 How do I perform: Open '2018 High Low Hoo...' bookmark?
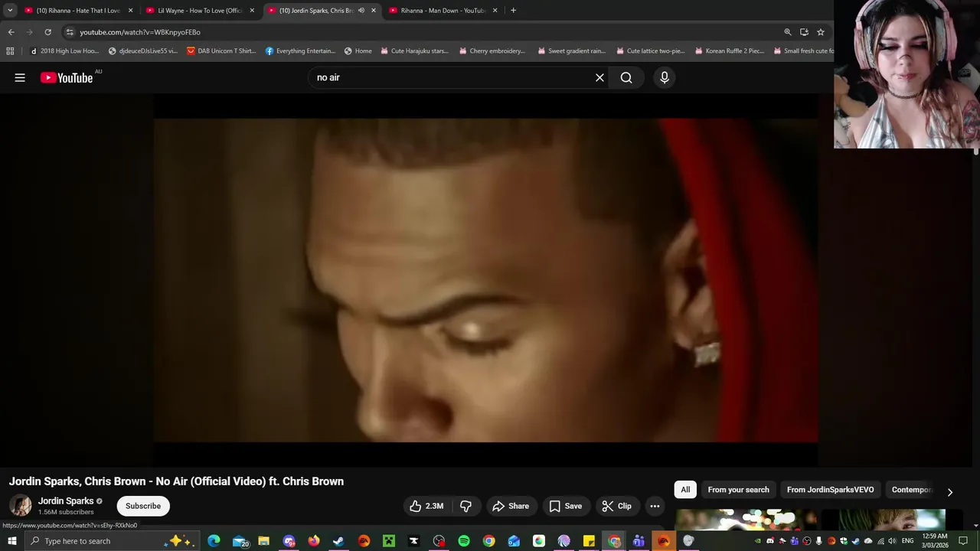tap(64, 51)
